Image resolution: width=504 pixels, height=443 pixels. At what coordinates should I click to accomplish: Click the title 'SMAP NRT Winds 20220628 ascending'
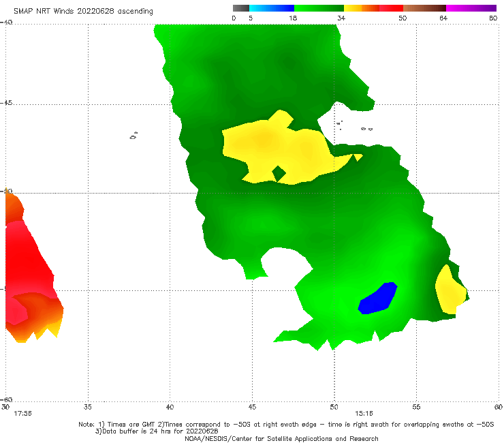click(x=83, y=12)
